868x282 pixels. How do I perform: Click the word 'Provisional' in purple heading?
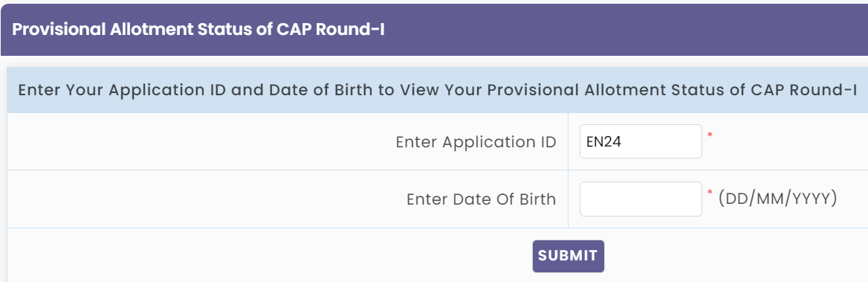coord(58,29)
